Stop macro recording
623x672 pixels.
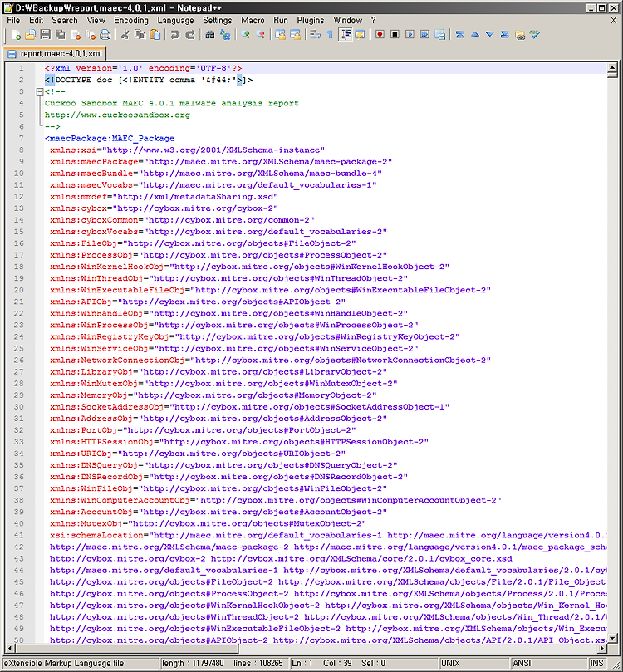(x=395, y=35)
